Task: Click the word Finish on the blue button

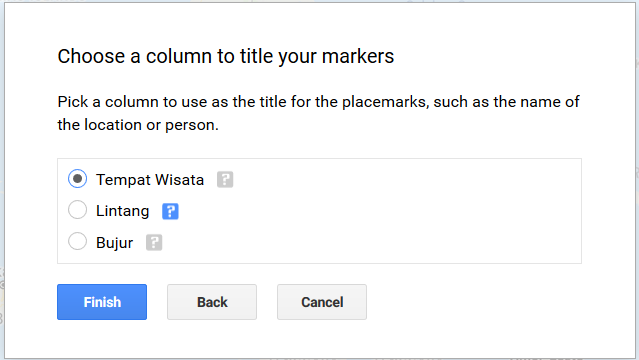Action: coord(102,302)
